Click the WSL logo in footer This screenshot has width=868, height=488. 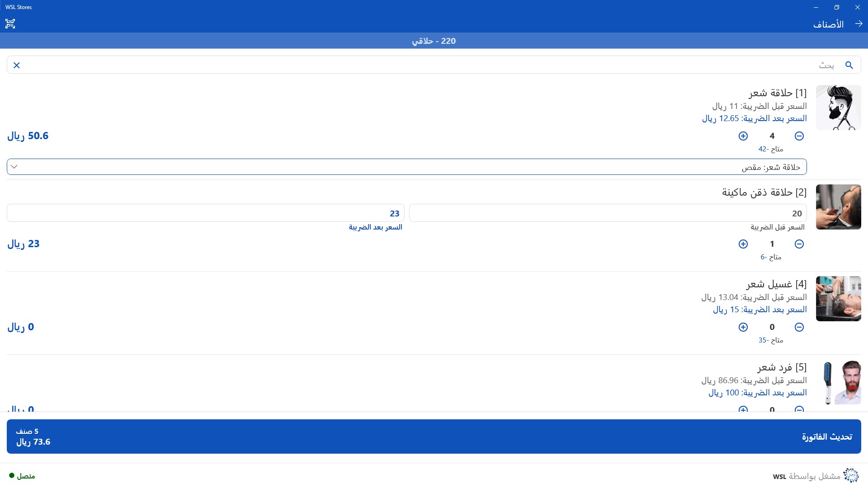(851, 475)
